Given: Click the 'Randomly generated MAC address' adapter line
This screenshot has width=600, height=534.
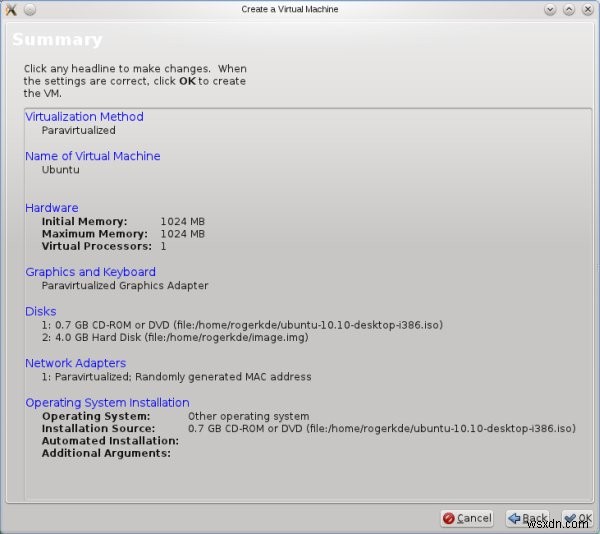Looking at the screenshot, I should click(176, 377).
